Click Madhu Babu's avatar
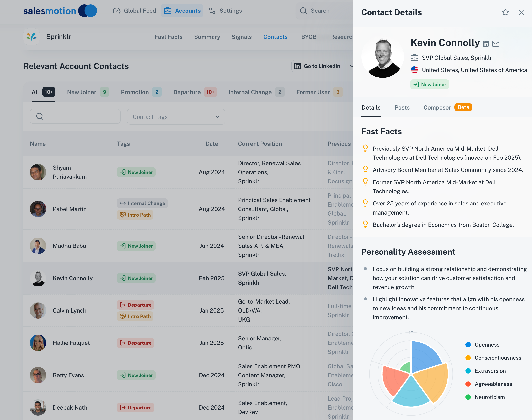This screenshot has width=532, height=420. point(38,246)
